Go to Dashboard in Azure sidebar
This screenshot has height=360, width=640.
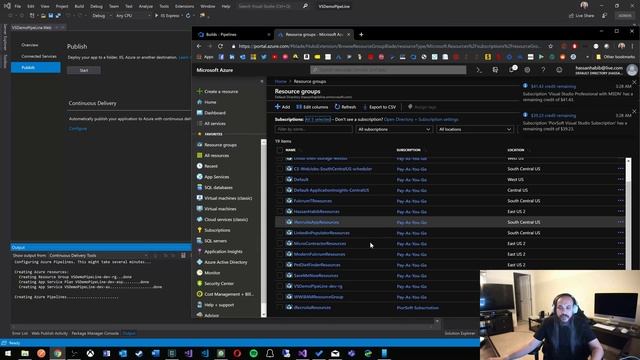[x=211, y=113]
